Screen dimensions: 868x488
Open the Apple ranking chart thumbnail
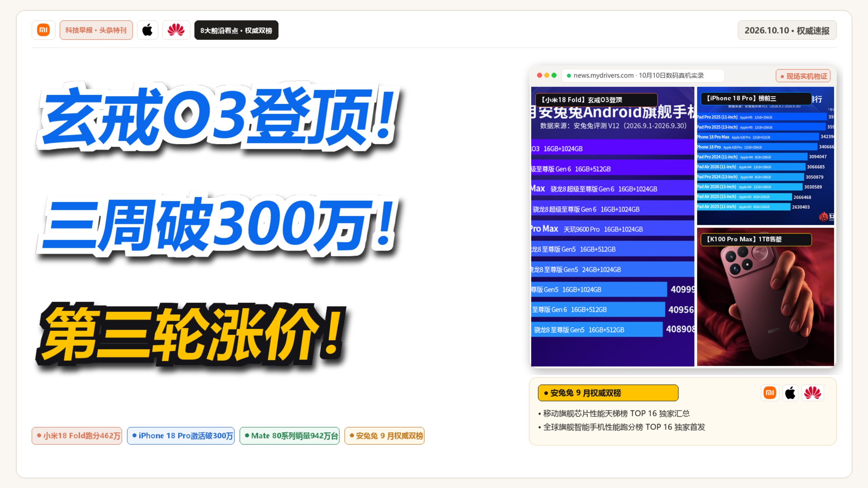(765, 156)
